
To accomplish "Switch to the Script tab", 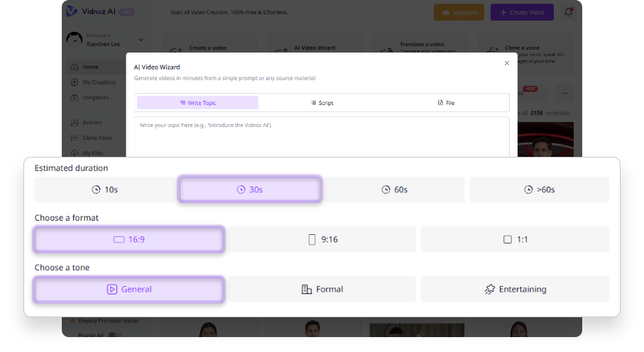I will (x=322, y=103).
